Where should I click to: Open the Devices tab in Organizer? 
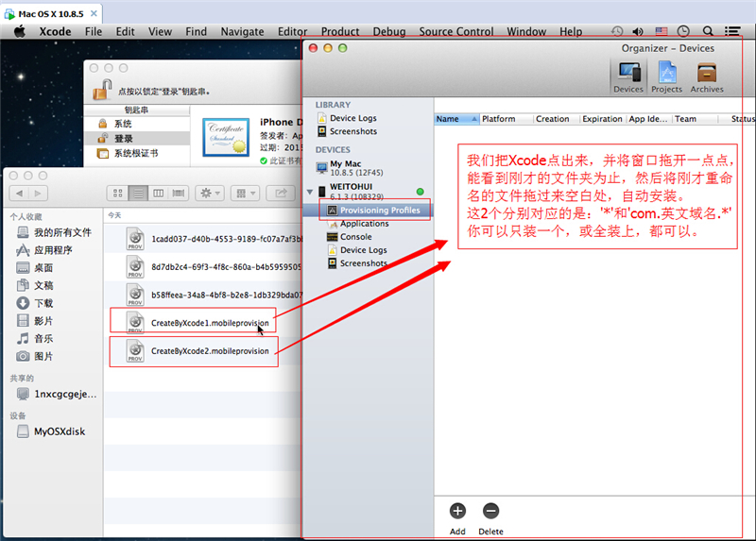coord(628,77)
